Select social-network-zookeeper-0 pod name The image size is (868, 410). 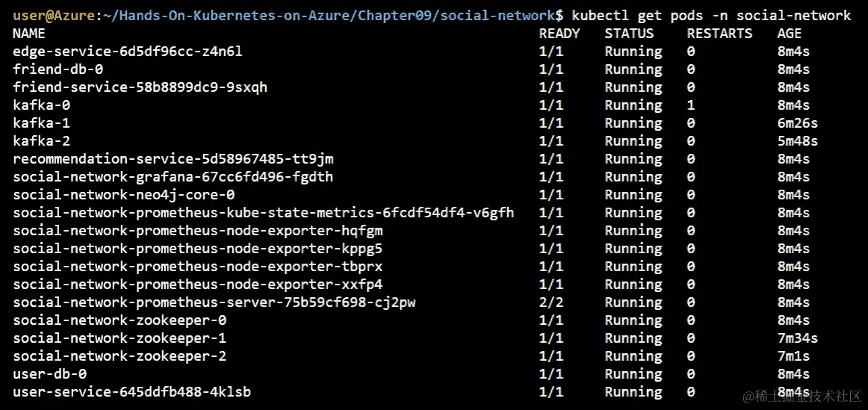[120, 320]
